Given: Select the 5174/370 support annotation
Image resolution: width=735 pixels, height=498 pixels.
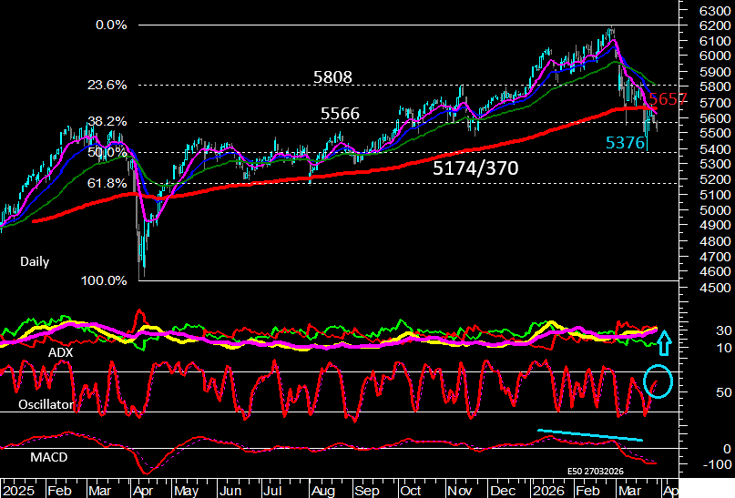Looking at the screenshot, I should 475,169.
